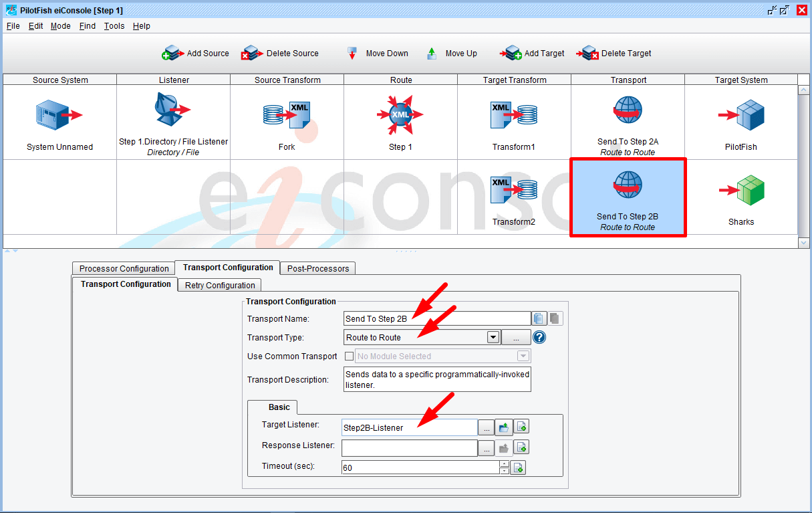This screenshot has width=812, height=513.
Task: Switch to the Post-Processors tab
Action: coord(318,268)
